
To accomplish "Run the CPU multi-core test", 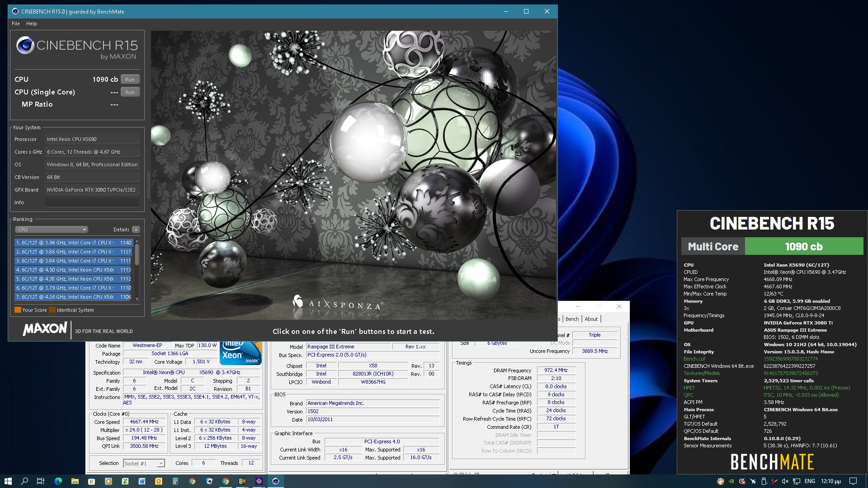I will pyautogui.click(x=130, y=80).
